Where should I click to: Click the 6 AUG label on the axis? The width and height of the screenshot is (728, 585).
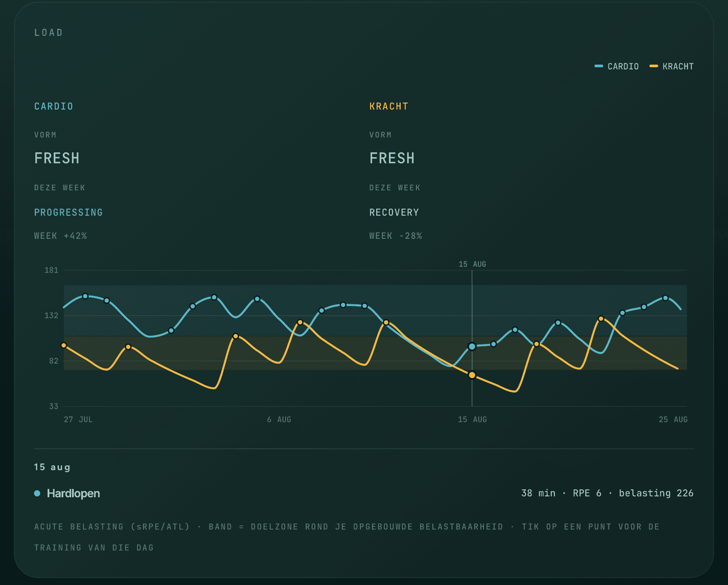coord(279,420)
